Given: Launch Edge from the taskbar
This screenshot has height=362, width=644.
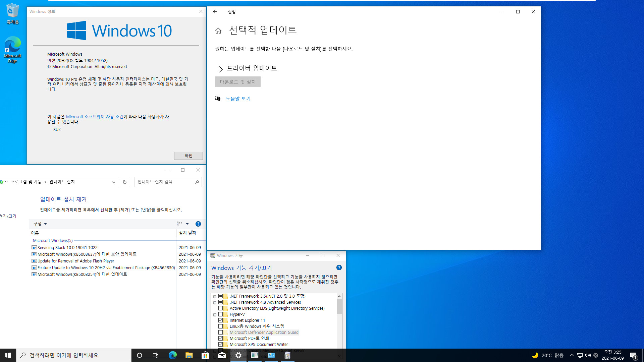Looking at the screenshot, I should pos(172,355).
